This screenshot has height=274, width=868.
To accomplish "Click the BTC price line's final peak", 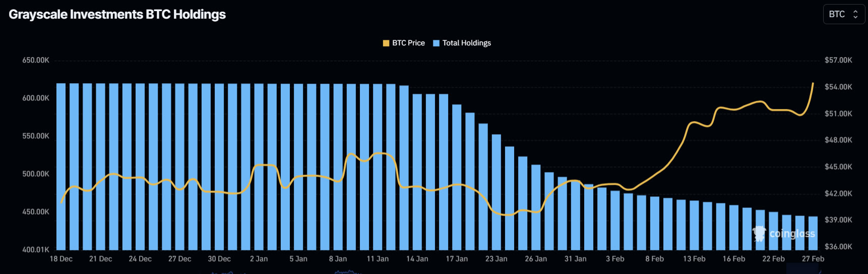I will click(813, 83).
